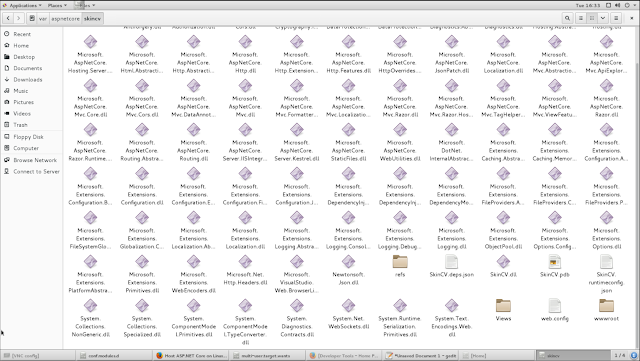Open Applications menu in top bar
Viewport: 640px width, 361px height.
point(22,5)
